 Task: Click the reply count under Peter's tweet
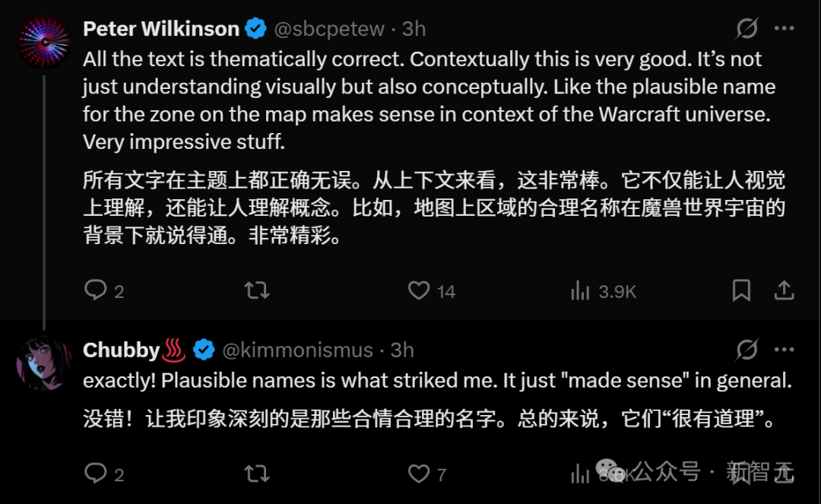point(118,290)
